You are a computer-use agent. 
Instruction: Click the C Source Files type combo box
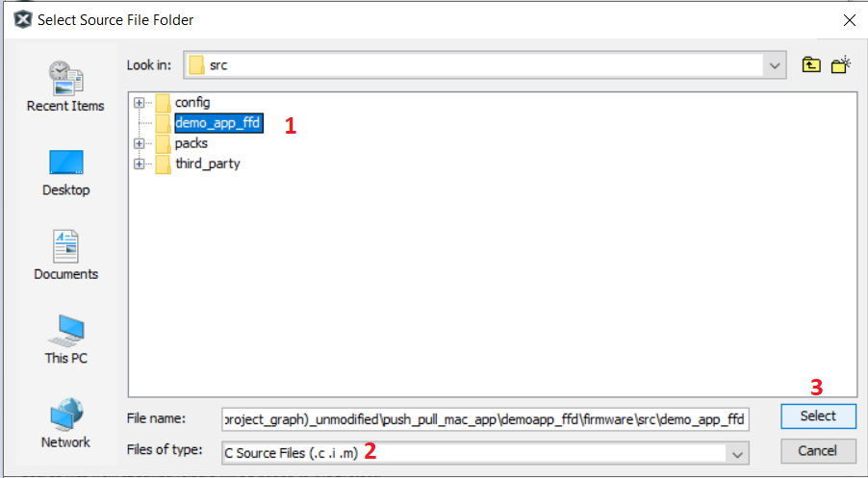tap(485, 453)
